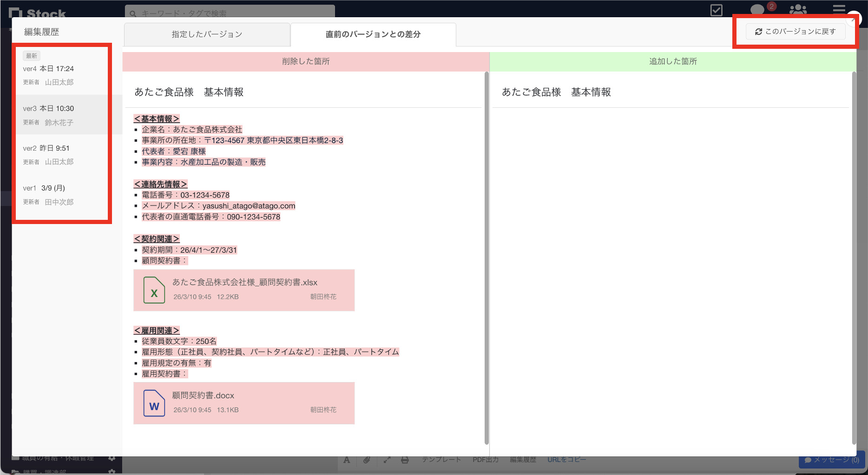Copy the note URL via URLをコピー

click(x=567, y=459)
